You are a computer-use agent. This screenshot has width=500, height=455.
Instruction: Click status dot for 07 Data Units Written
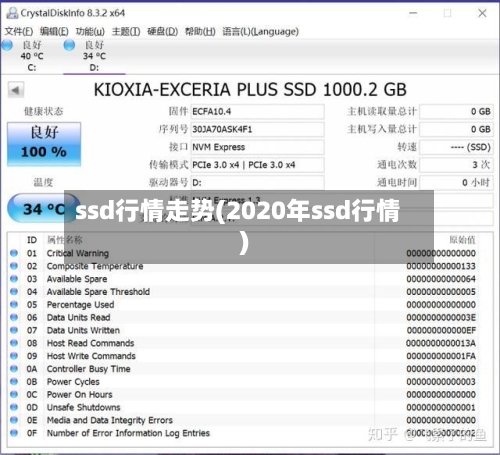(x=14, y=330)
